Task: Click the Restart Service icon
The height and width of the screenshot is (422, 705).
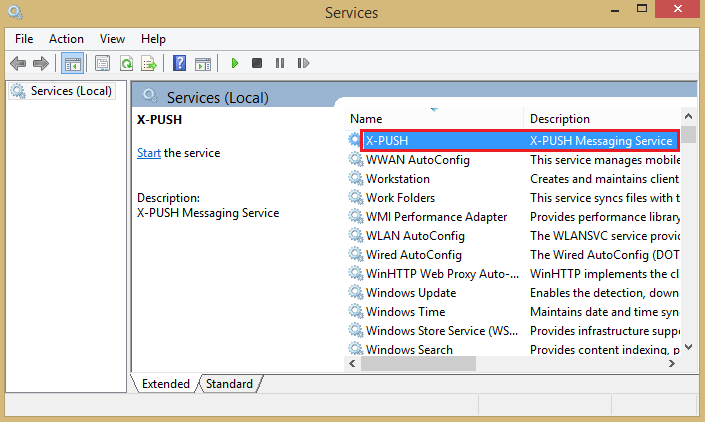Action: coord(303,63)
